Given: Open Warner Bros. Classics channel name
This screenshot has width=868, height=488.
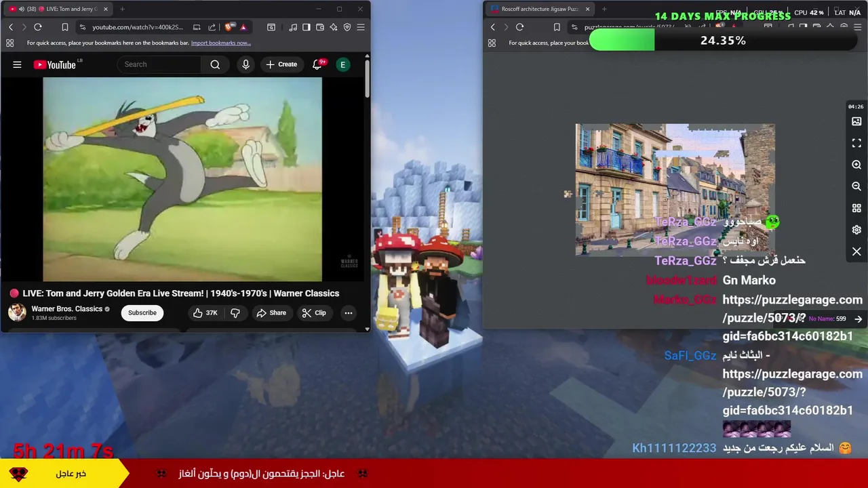Looking at the screenshot, I should [67, 308].
